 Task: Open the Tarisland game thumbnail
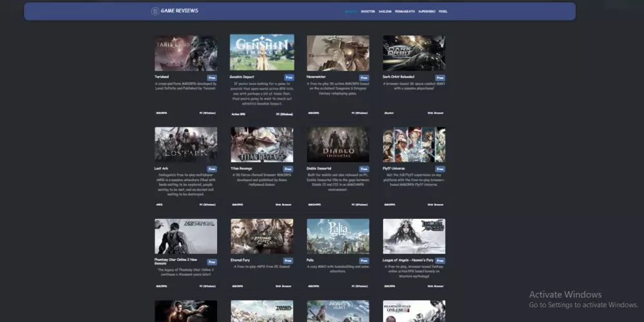[x=186, y=53]
